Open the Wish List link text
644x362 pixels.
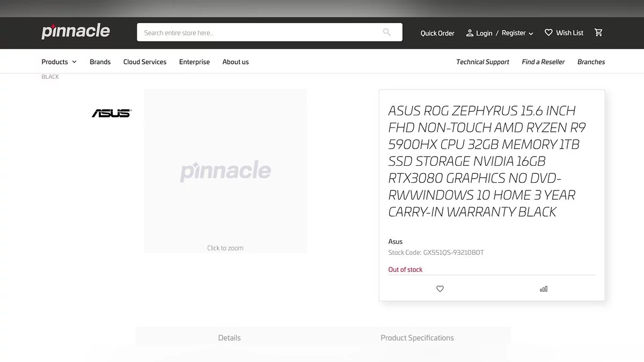(x=570, y=33)
